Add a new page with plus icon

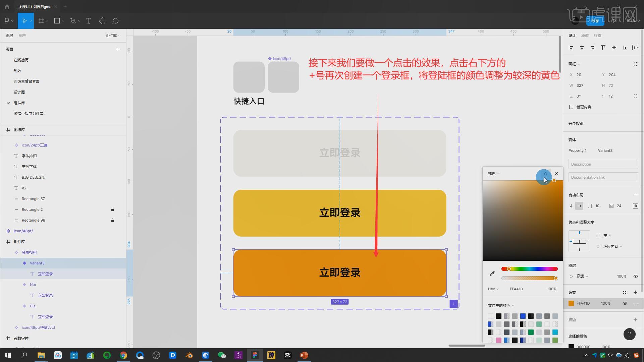coord(118,49)
